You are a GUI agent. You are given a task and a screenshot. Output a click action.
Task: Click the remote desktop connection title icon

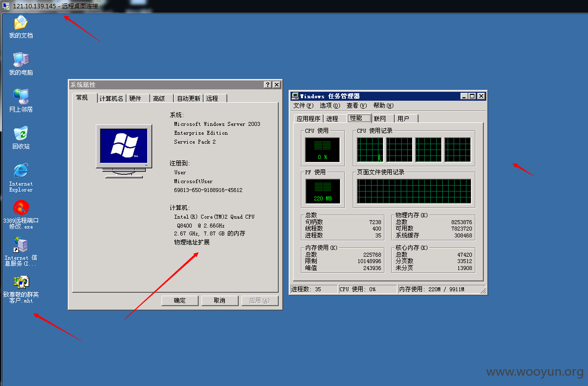[6, 6]
